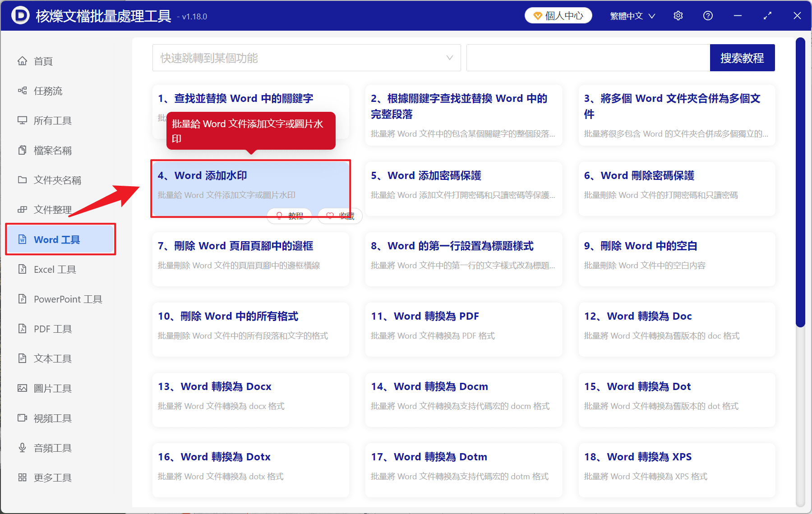Click the 搜索教程 search button
The image size is (812, 514).
point(742,58)
